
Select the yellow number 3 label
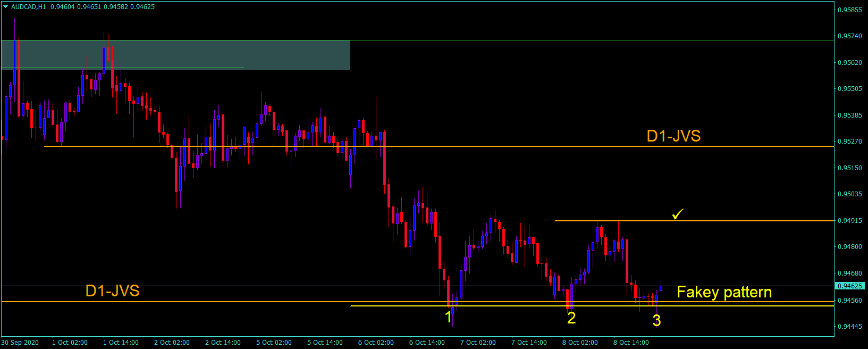[656, 320]
